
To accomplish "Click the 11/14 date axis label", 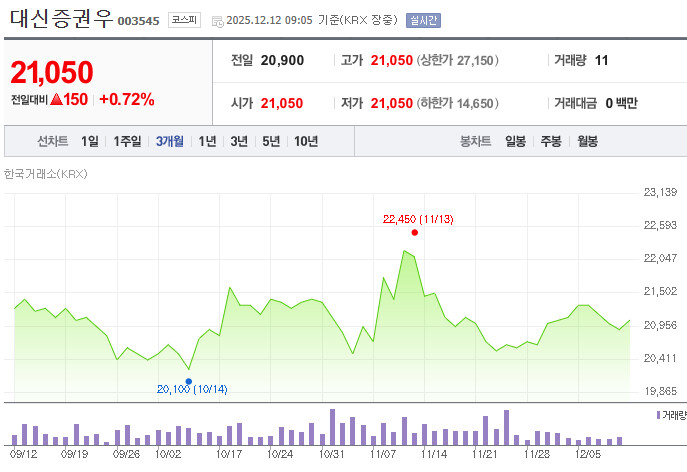I will click(434, 454).
